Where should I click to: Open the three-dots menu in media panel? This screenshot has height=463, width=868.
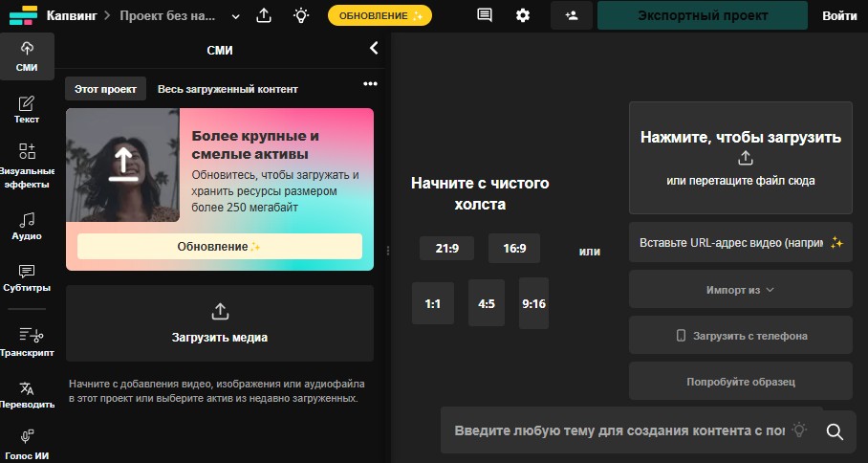[x=370, y=83]
